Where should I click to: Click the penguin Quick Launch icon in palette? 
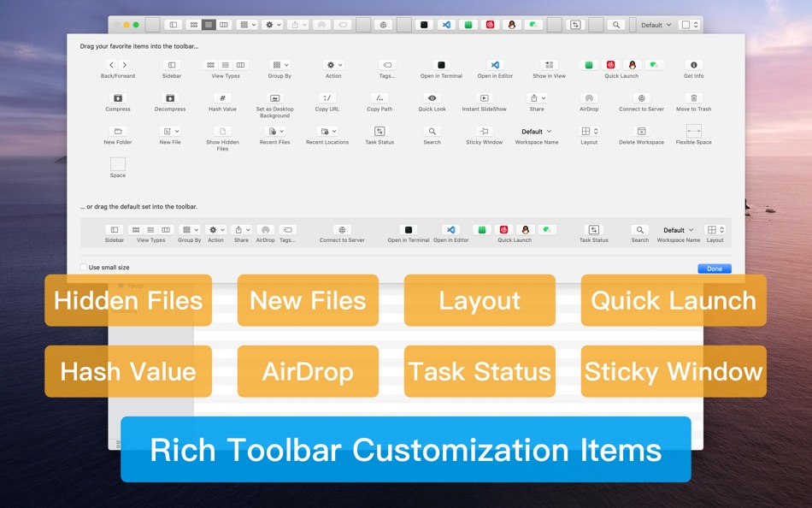(x=633, y=65)
